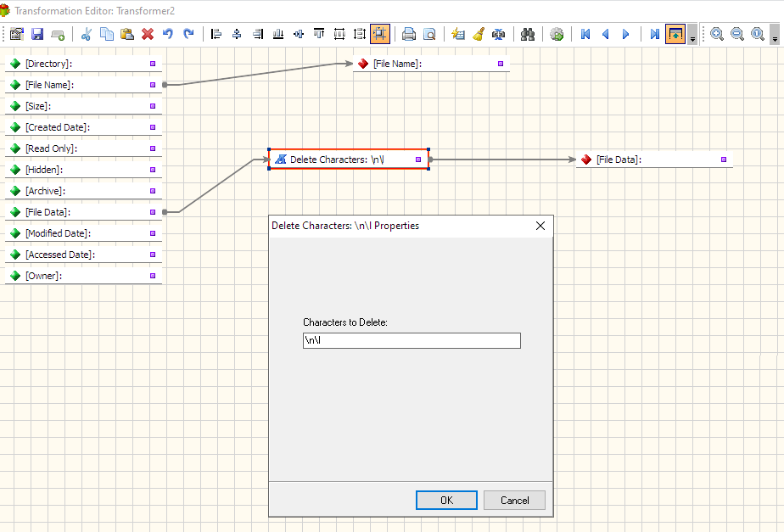Click the add field icon with green plus

[x=58, y=34]
